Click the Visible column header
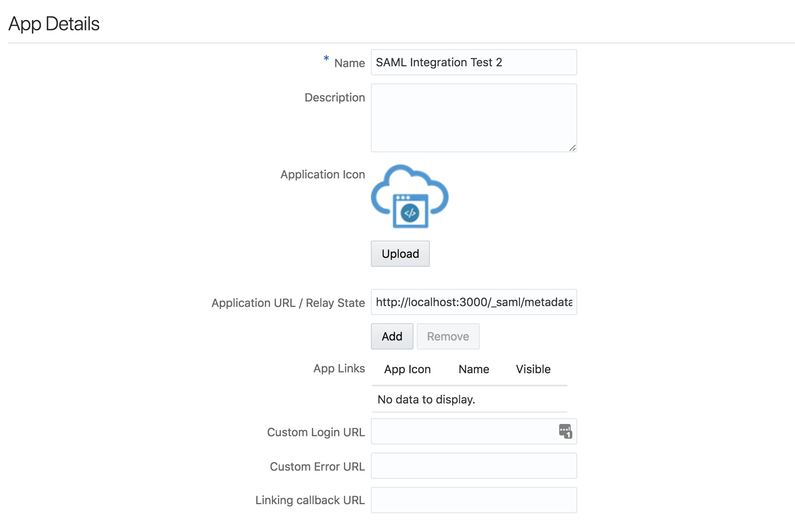Screen dimensions: 795x532 coord(533,369)
